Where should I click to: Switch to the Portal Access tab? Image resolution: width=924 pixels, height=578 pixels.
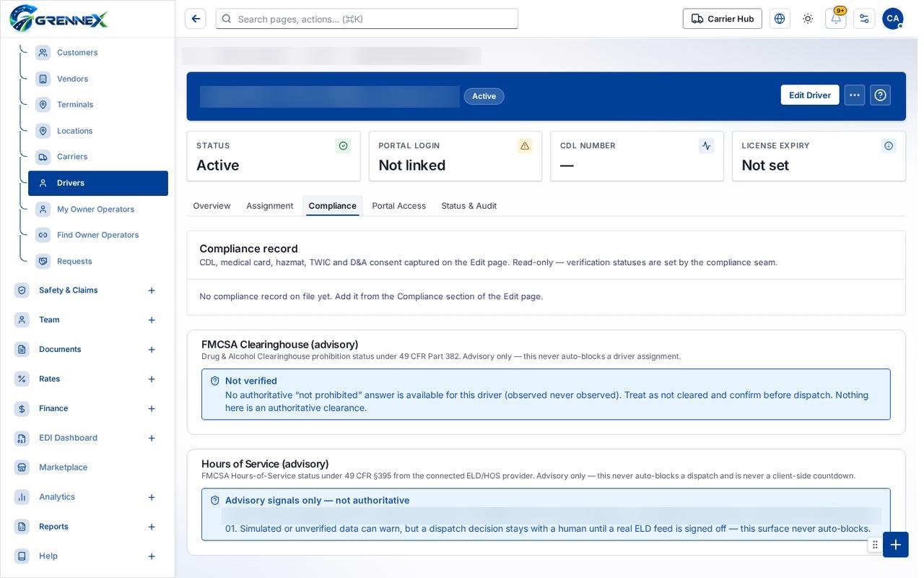click(398, 206)
